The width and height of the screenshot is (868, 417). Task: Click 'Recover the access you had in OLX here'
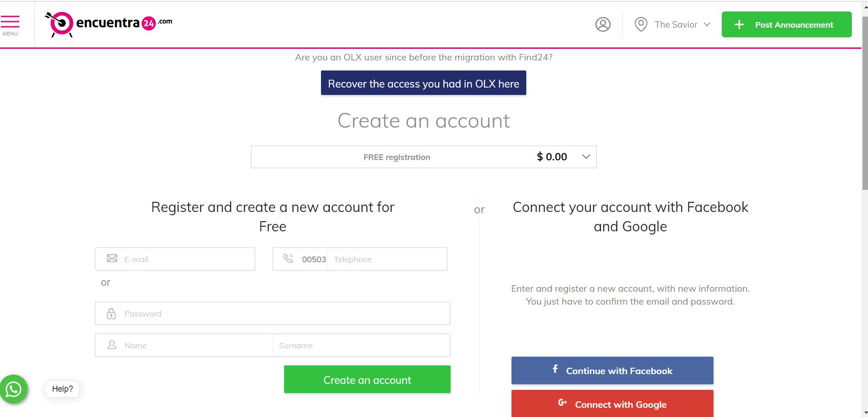click(423, 83)
